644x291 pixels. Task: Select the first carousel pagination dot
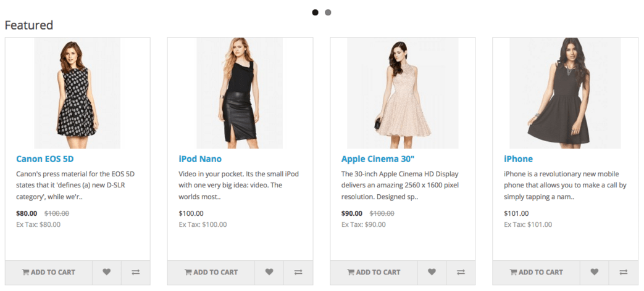315,12
